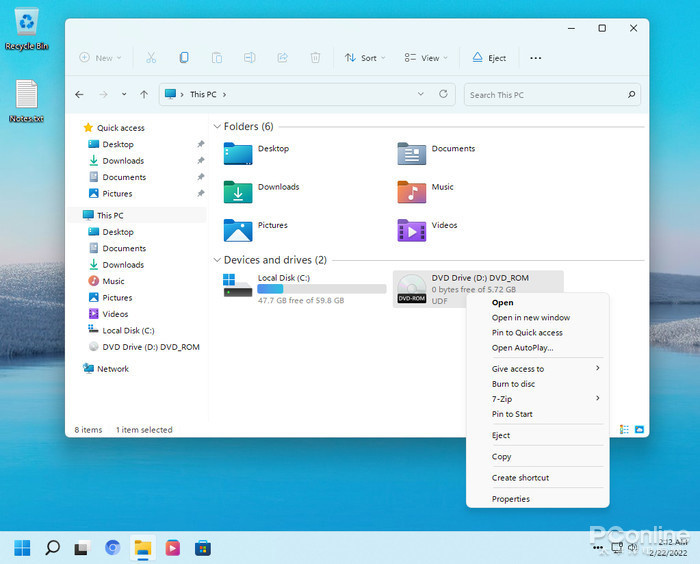
Task: Click the Search This PC field
Action: coord(545,95)
